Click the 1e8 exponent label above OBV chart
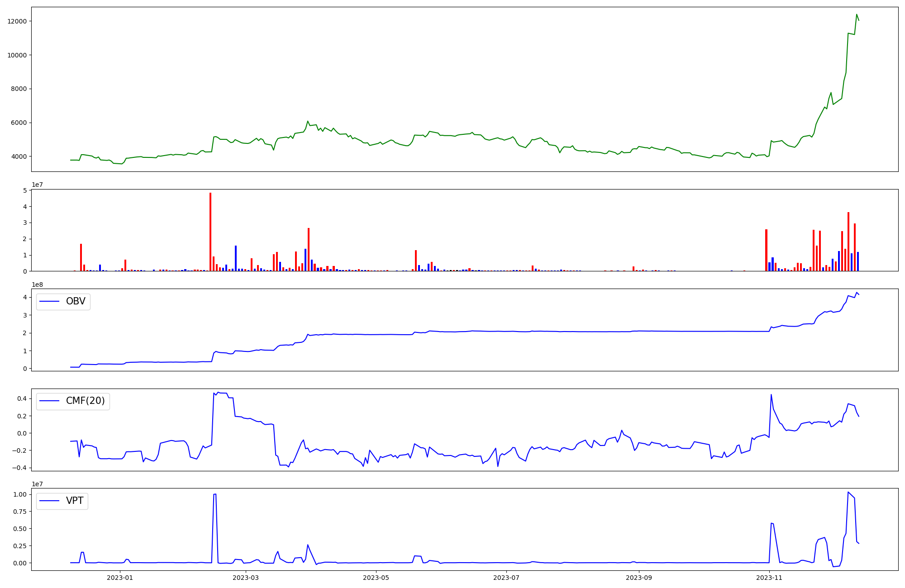The height and width of the screenshot is (588, 905). (37, 285)
